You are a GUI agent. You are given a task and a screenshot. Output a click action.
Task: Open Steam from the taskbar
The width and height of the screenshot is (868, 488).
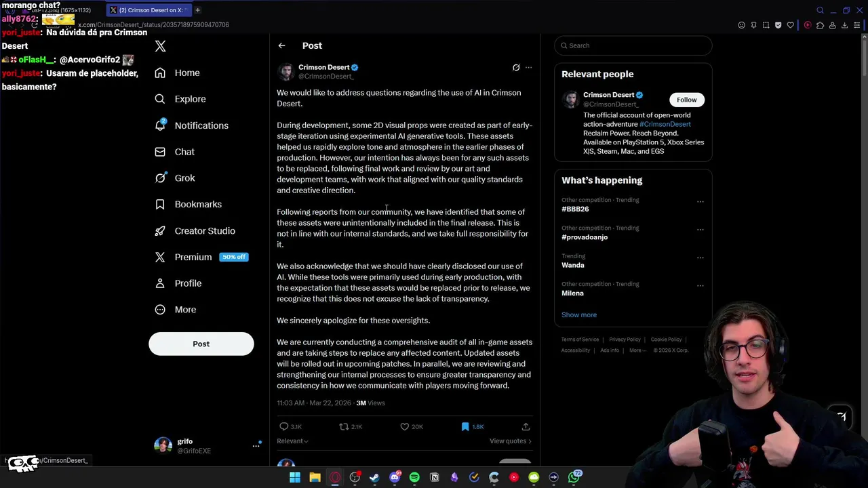(374, 477)
